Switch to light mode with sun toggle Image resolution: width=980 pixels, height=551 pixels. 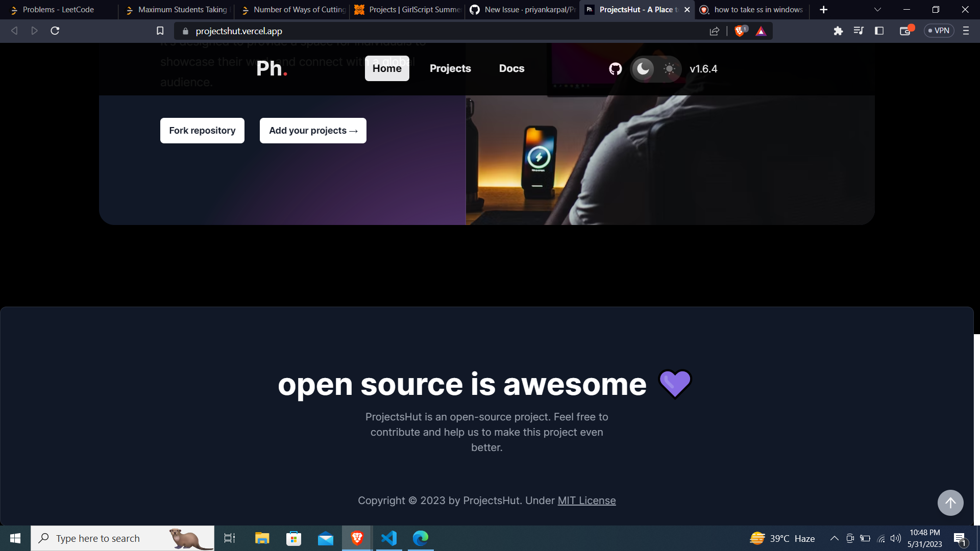pyautogui.click(x=669, y=69)
